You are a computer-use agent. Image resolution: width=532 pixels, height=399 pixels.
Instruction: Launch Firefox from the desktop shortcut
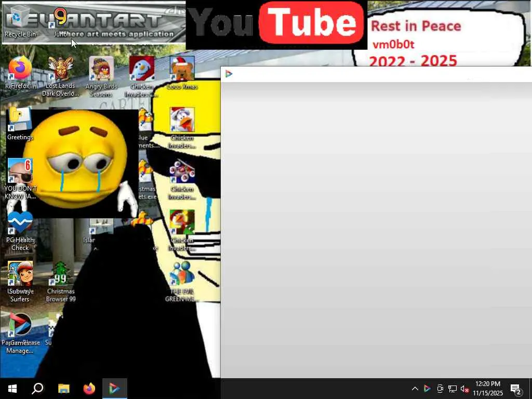[x=20, y=73]
